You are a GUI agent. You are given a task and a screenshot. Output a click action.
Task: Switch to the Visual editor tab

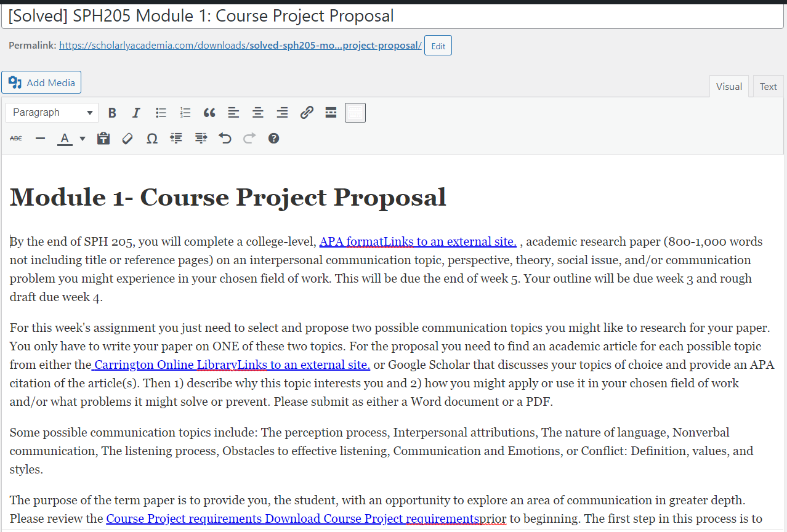point(729,87)
